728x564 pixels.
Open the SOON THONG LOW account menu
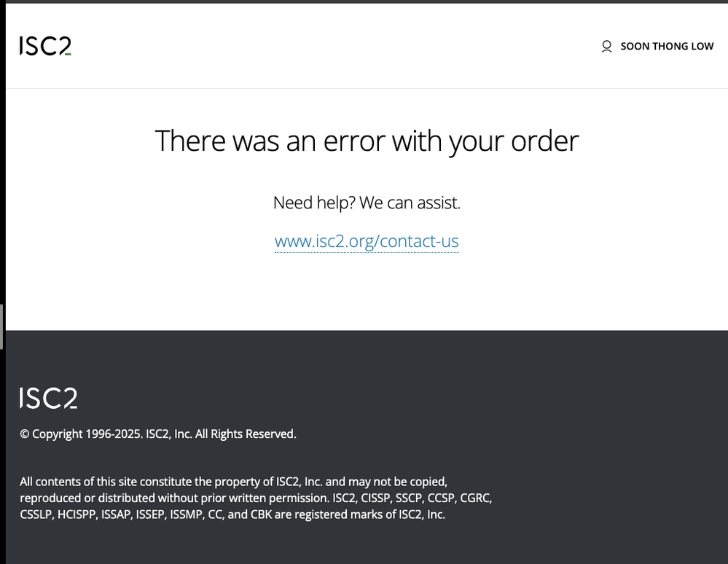pyautogui.click(x=666, y=47)
